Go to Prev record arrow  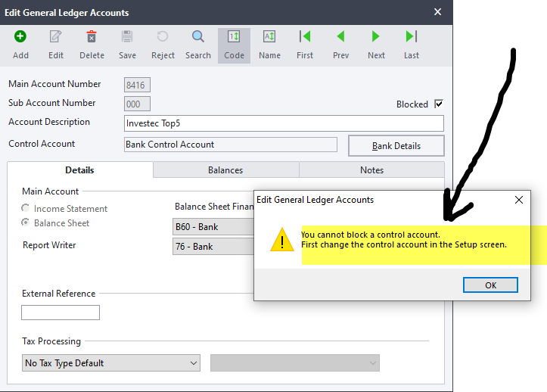(340, 37)
